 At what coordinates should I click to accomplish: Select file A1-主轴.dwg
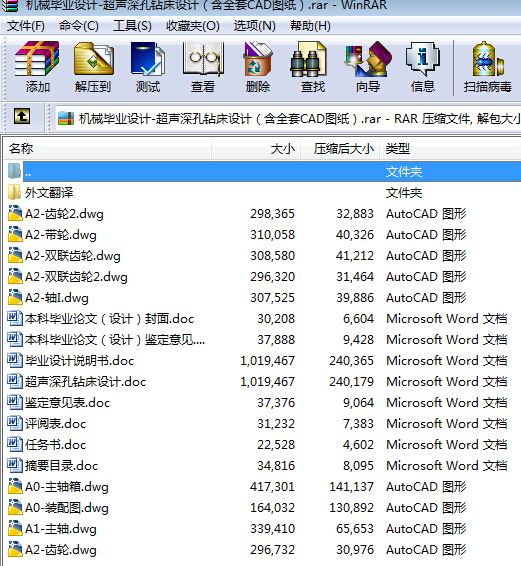point(61,528)
